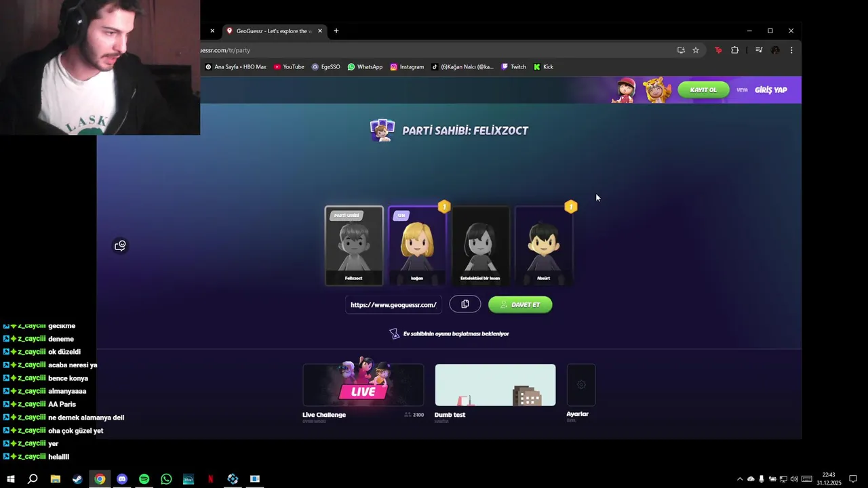This screenshot has height=488, width=868.
Task: Bookmark this page with the star icon
Action: coord(696,50)
